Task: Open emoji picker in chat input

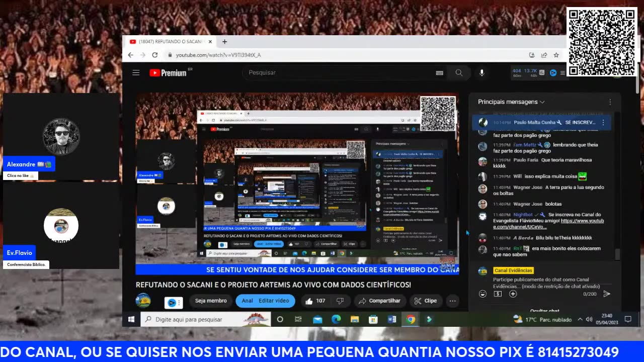Action: 483,294
